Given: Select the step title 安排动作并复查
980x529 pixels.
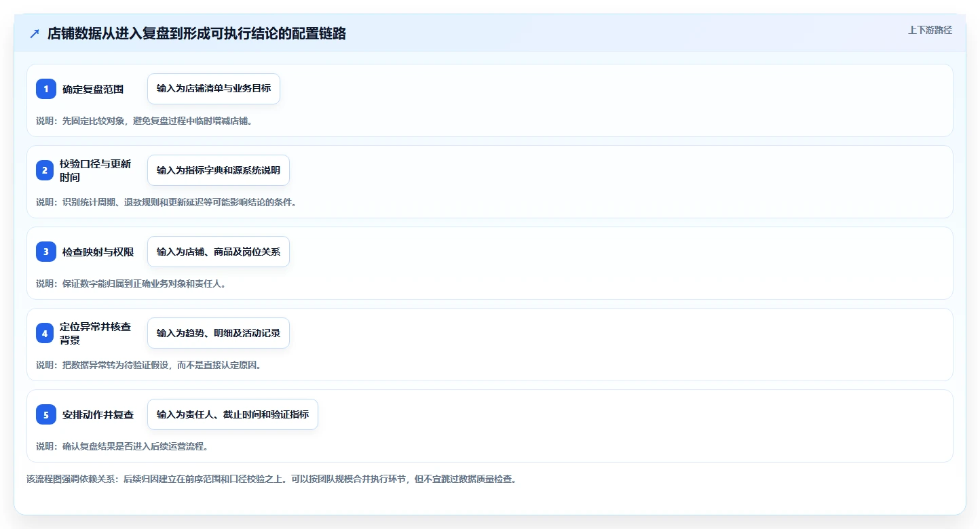Looking at the screenshot, I should click(x=98, y=414).
